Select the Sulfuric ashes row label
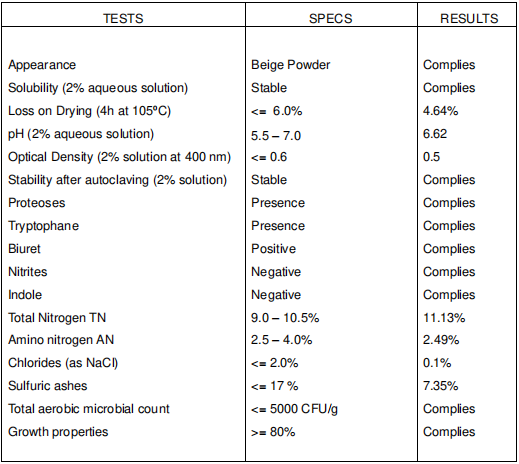The width and height of the screenshot is (519, 464). click(48, 386)
